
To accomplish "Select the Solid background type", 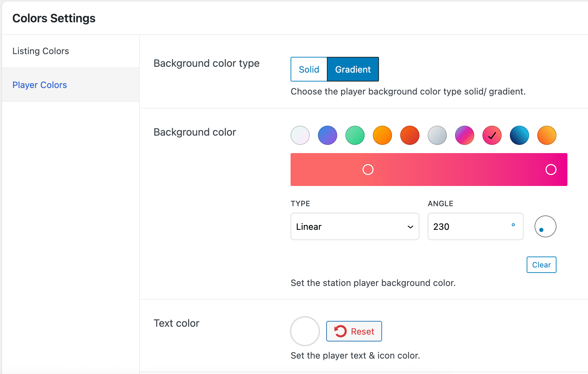I will click(309, 70).
